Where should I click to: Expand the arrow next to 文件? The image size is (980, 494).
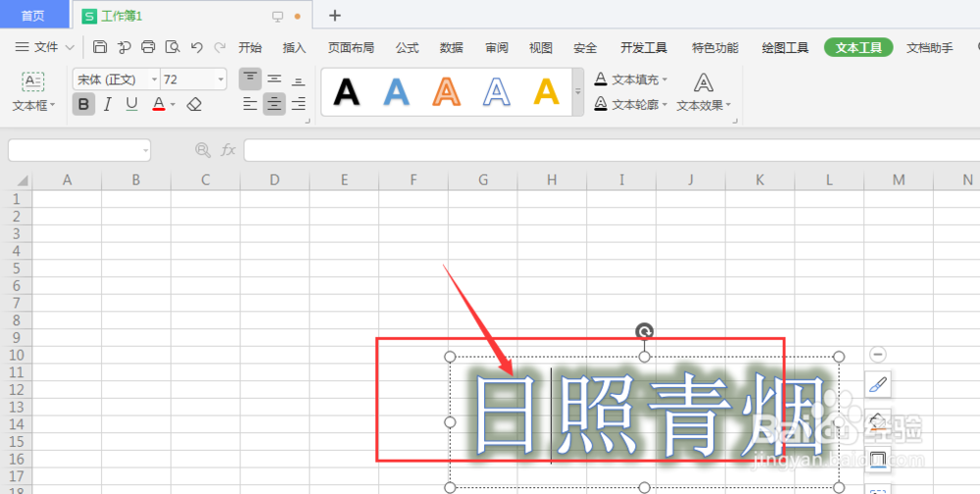pyautogui.click(x=70, y=47)
